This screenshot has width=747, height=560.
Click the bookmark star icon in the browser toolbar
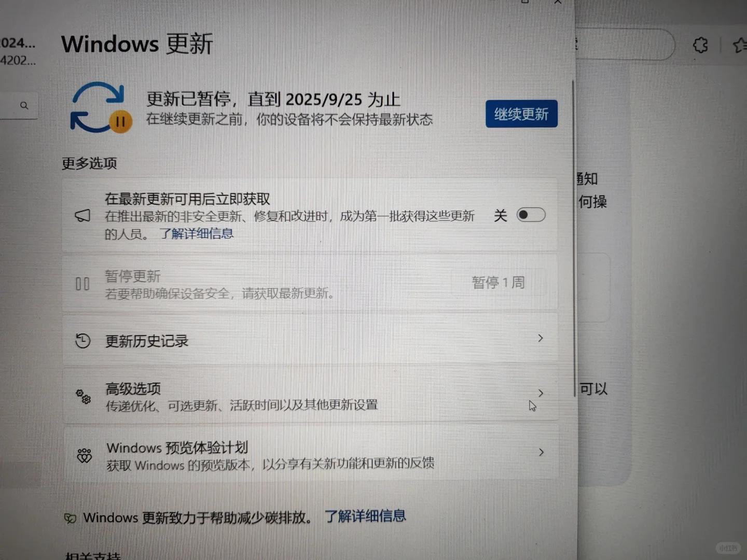coord(740,45)
